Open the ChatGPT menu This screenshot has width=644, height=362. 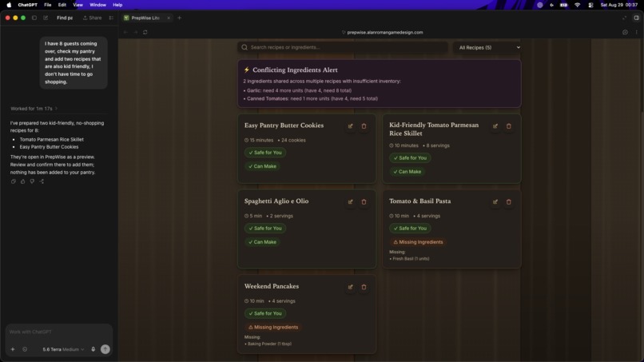27,5
